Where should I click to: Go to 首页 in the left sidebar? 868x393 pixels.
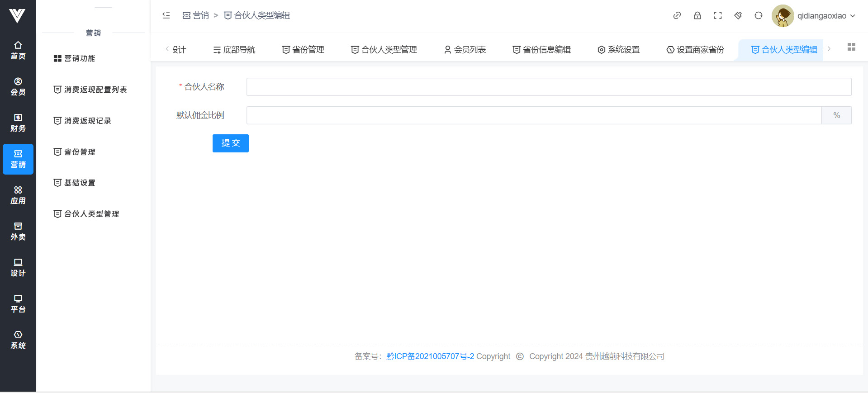click(18, 50)
